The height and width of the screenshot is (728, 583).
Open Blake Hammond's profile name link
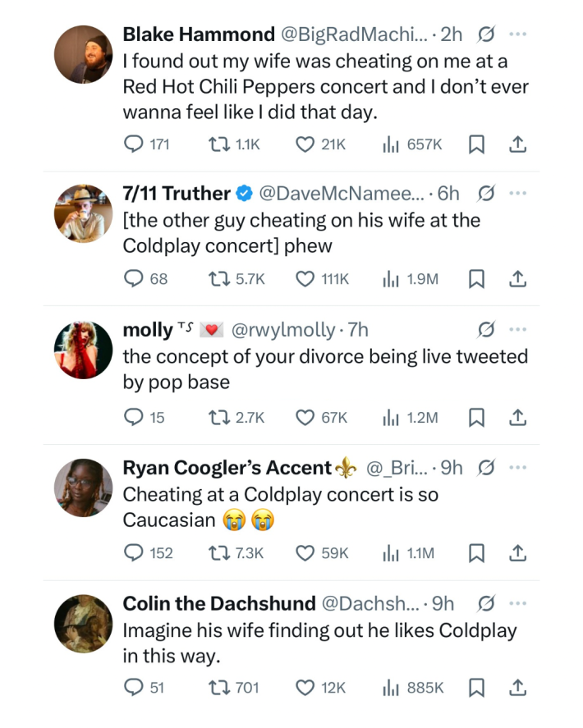(x=199, y=34)
